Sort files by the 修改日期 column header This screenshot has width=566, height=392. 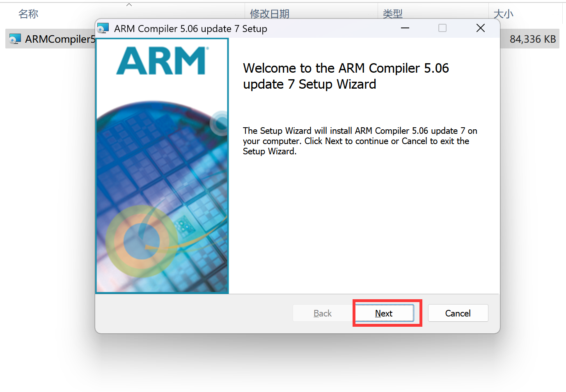click(269, 14)
